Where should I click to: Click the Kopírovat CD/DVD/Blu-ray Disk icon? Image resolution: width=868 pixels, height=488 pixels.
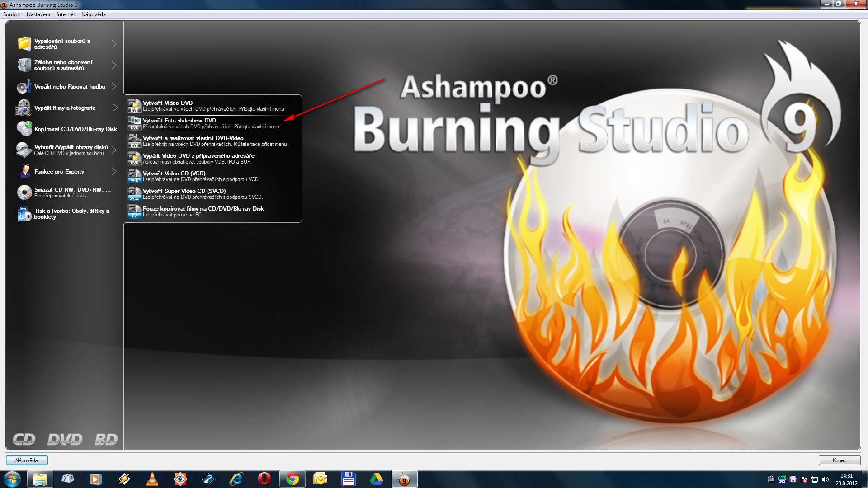click(24, 129)
